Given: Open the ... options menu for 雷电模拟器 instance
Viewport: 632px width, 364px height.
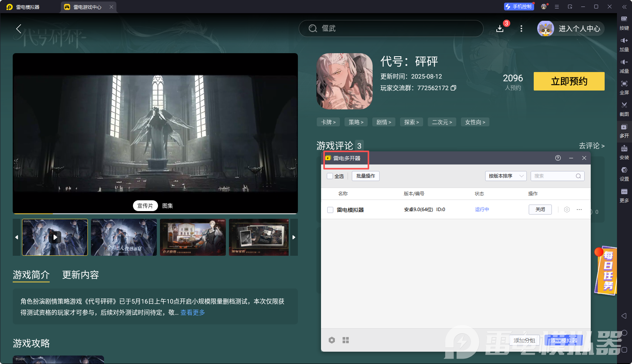Looking at the screenshot, I should pos(579,210).
